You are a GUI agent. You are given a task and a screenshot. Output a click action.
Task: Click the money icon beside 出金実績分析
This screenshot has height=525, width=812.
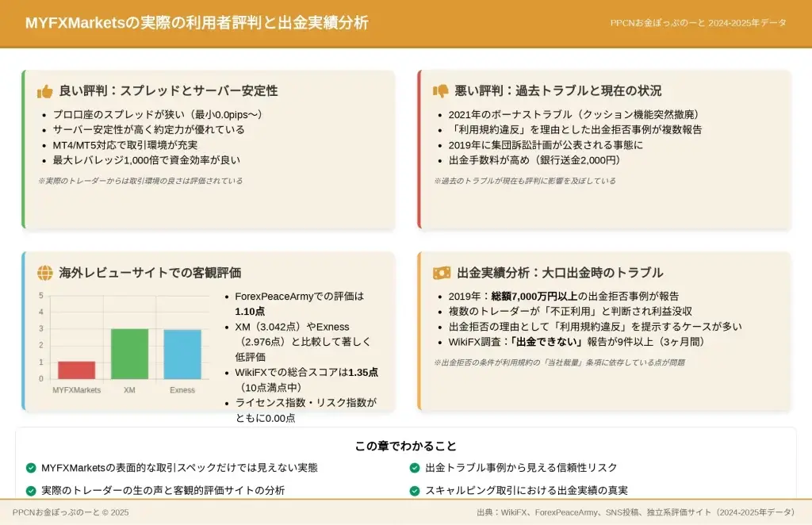click(x=442, y=273)
